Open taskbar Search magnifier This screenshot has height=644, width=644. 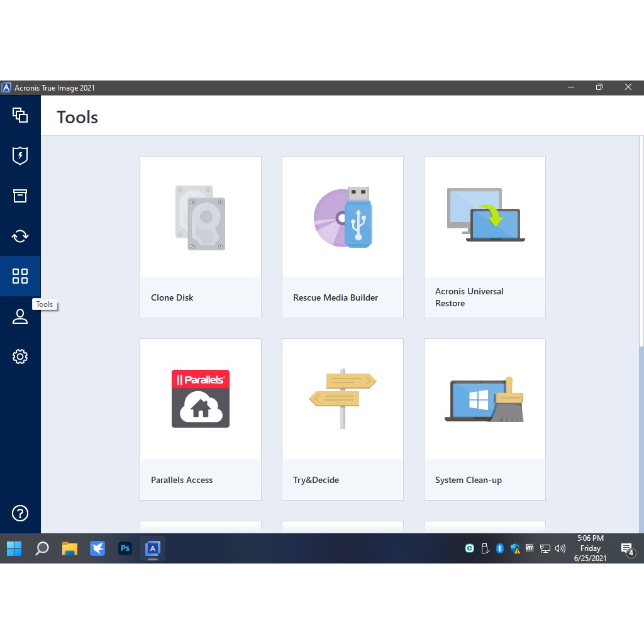[42, 548]
